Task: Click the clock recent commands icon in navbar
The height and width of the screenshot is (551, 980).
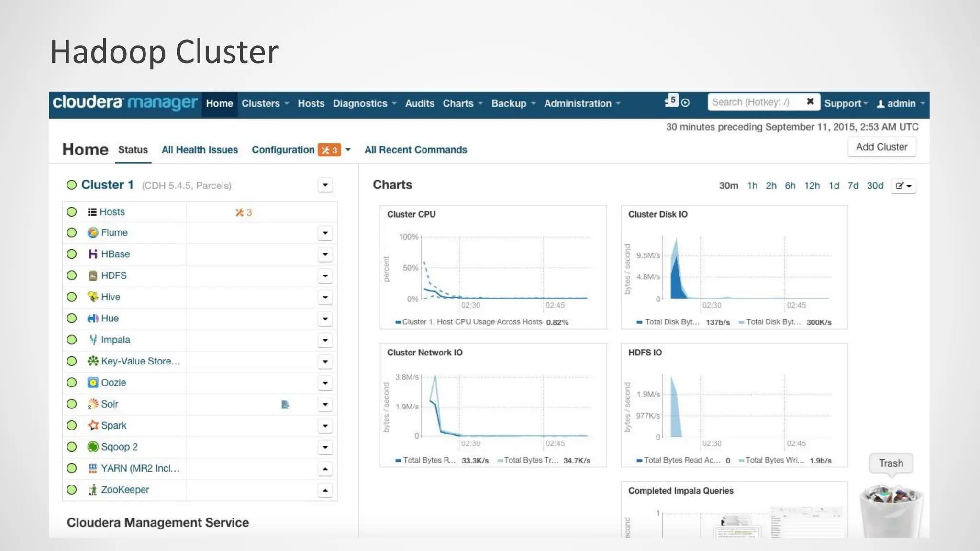Action: (685, 103)
